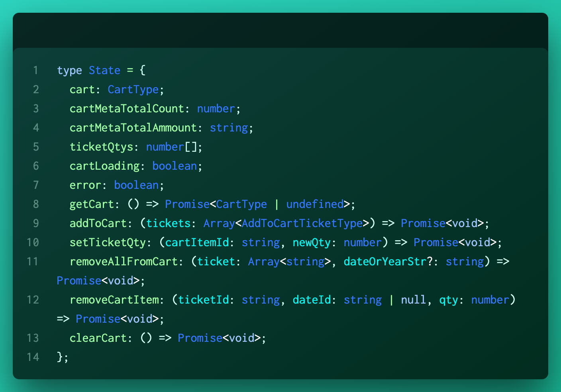This screenshot has width=561, height=392.
Task: Click the "newQty" parameter
Action: [x=312, y=243]
